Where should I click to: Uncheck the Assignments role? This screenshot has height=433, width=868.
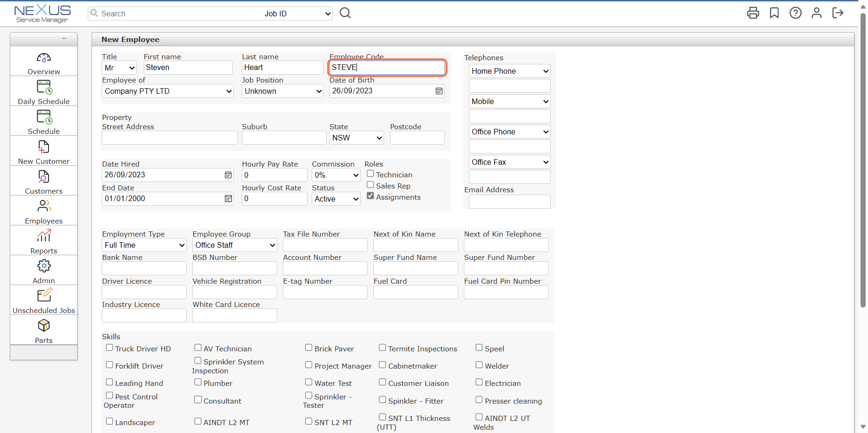point(370,196)
